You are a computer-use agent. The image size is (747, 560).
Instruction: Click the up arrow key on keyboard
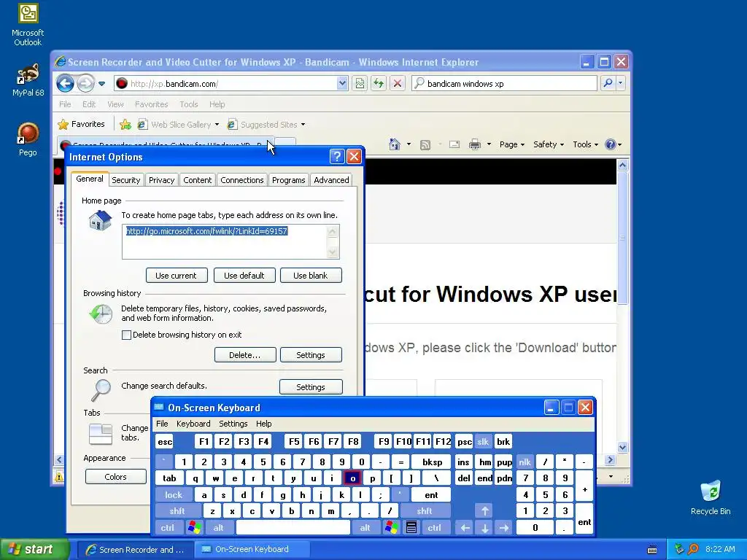click(x=484, y=511)
